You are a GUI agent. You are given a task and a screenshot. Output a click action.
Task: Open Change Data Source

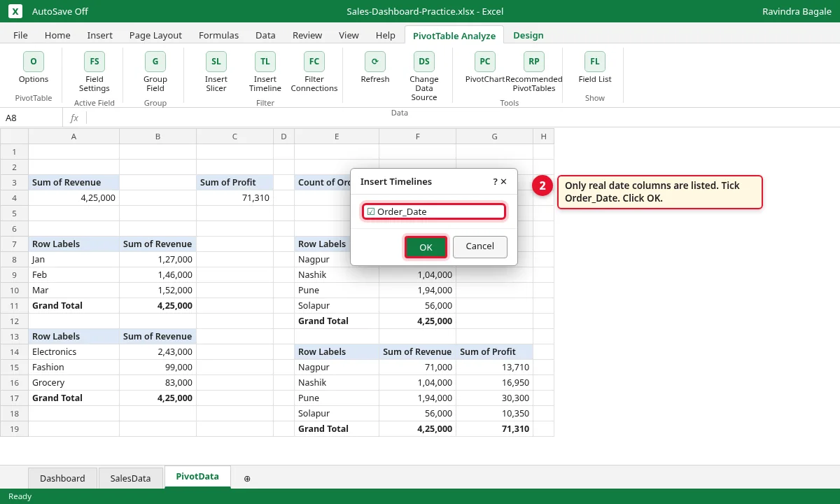tap(424, 77)
